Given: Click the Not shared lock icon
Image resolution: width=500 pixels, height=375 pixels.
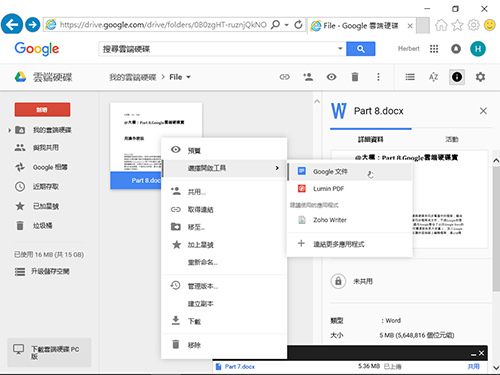Looking at the screenshot, I should [x=338, y=281].
